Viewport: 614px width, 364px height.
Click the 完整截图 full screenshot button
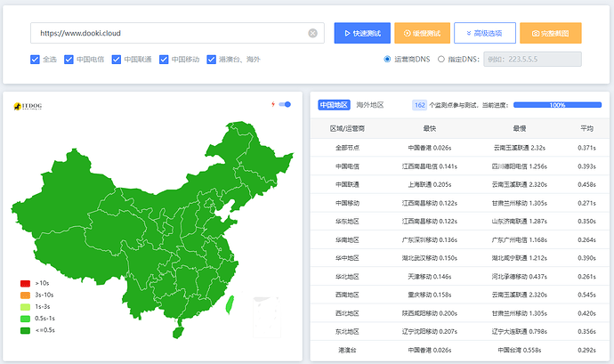551,33
